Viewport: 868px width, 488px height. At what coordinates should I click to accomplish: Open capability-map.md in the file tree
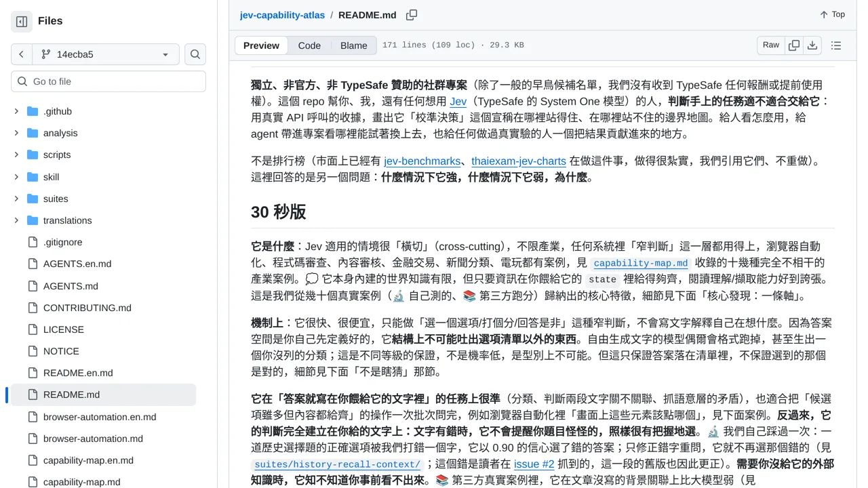(82, 482)
